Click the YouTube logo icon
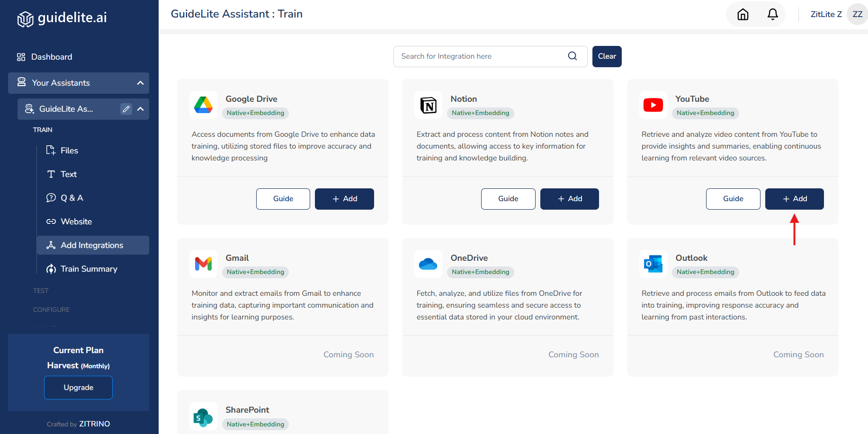The height and width of the screenshot is (434, 868). (653, 105)
